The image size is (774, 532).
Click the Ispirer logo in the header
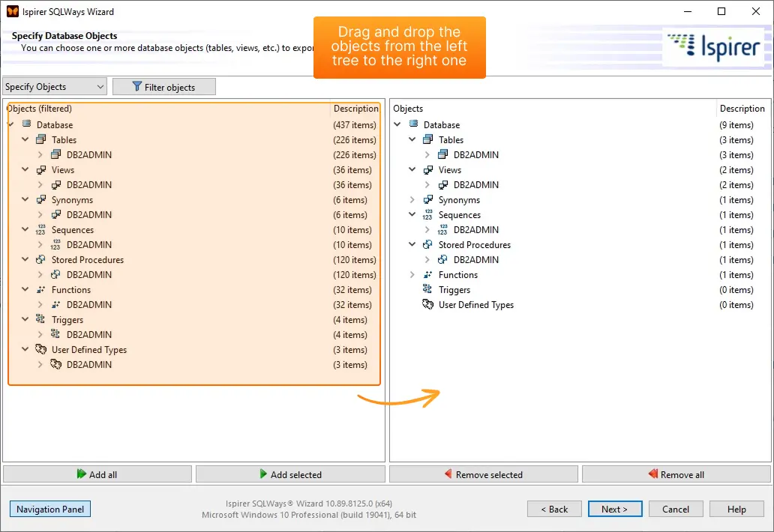pyautogui.click(x=714, y=47)
